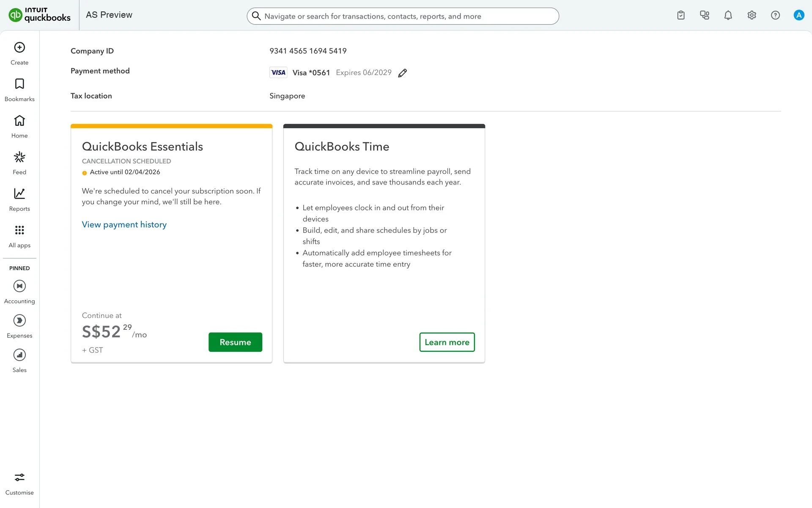Click the Company ID label
Image resolution: width=812 pixels, height=508 pixels.
92,51
